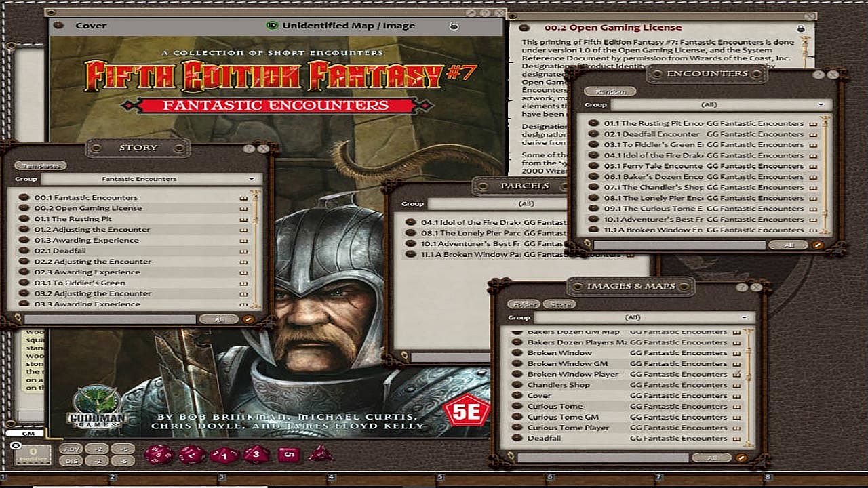This screenshot has width=868, height=488.
Task: Click module book icon on 03.1 To Fiddler's Green story row
Action: click(243, 283)
